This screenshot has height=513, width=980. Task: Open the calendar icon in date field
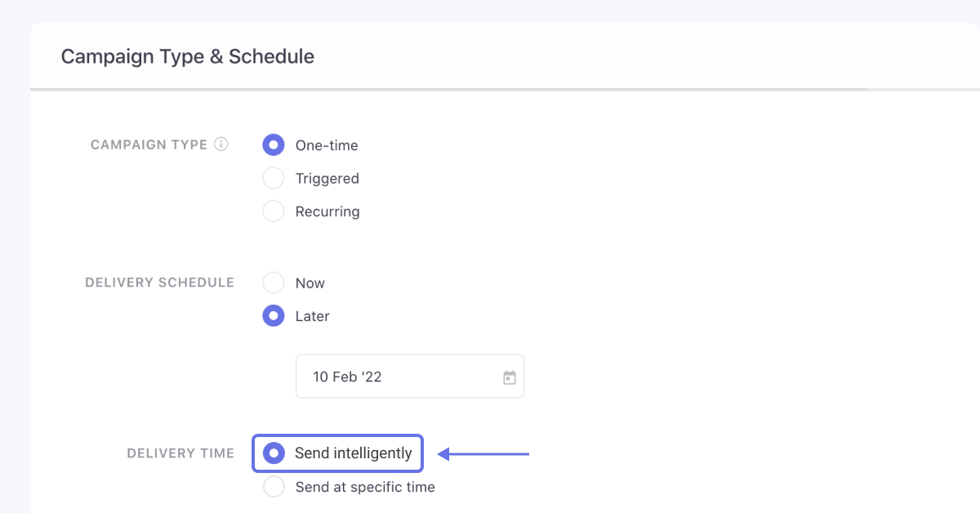click(510, 377)
